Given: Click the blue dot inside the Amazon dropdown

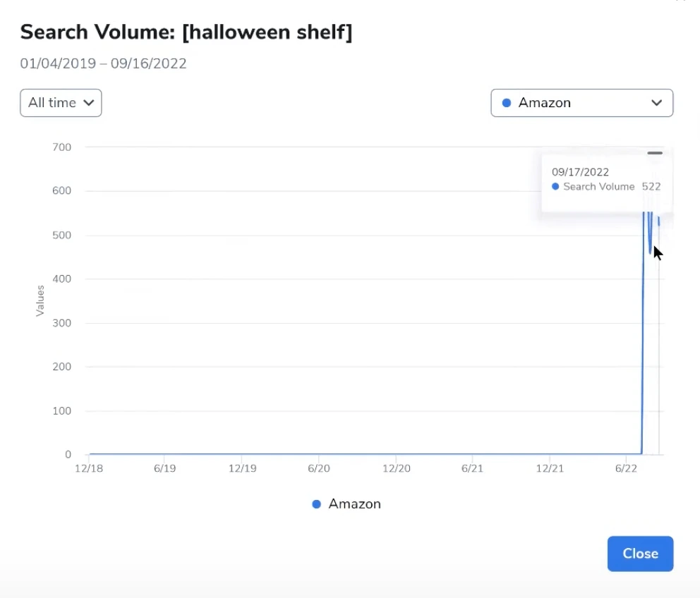Looking at the screenshot, I should pyautogui.click(x=505, y=102).
